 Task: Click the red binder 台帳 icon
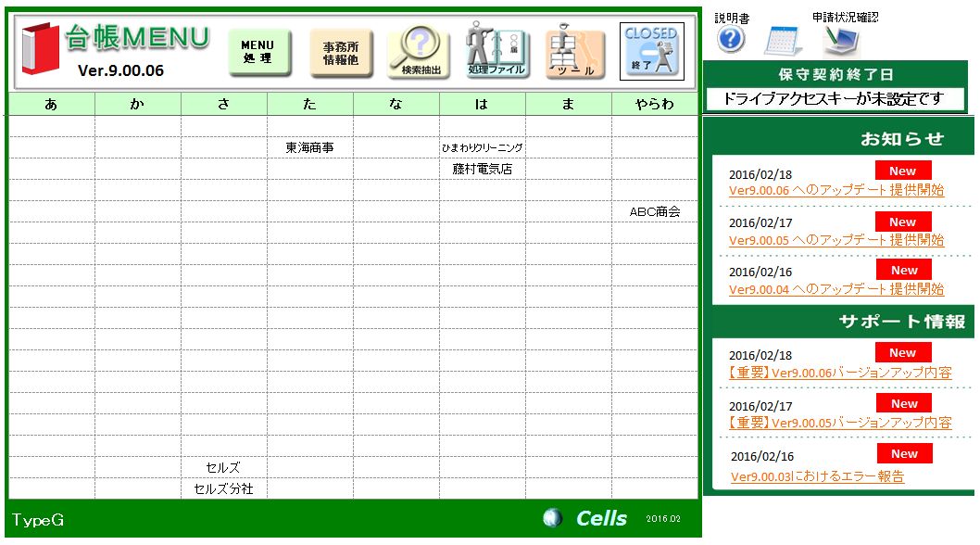(41, 48)
